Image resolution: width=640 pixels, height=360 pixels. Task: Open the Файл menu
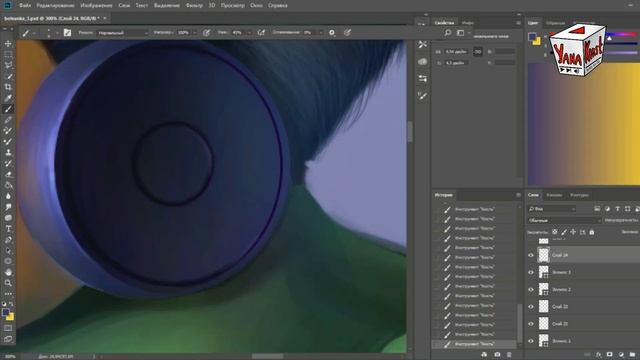coord(25,6)
